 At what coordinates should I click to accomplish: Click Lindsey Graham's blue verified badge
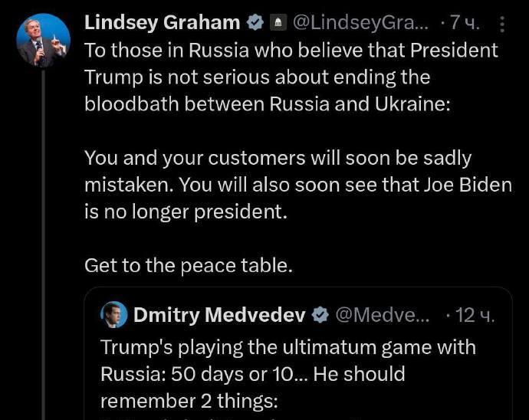point(255,23)
